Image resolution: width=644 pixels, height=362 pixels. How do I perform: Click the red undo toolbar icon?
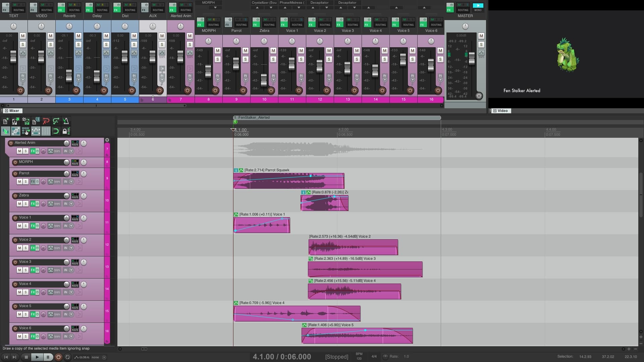pyautogui.click(x=46, y=121)
